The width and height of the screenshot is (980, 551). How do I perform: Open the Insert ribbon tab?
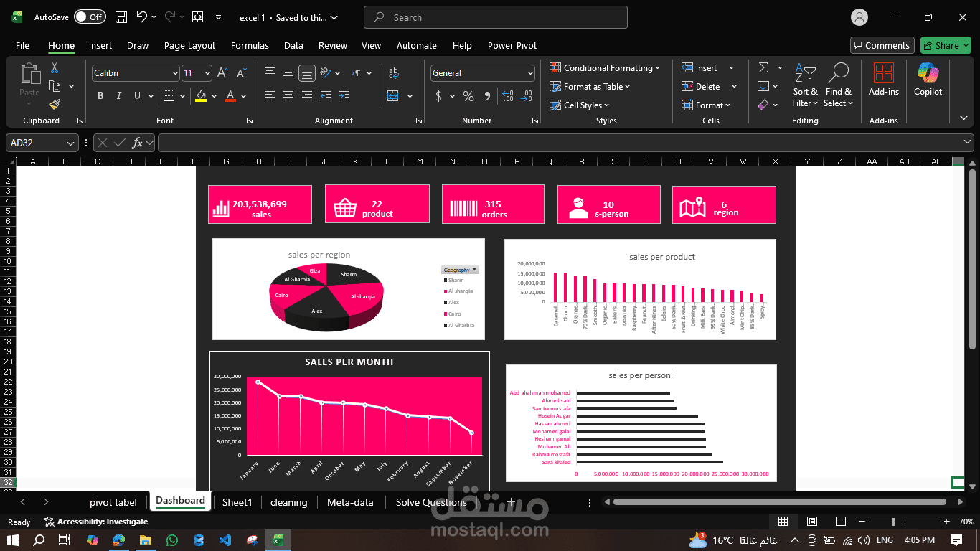click(x=100, y=45)
